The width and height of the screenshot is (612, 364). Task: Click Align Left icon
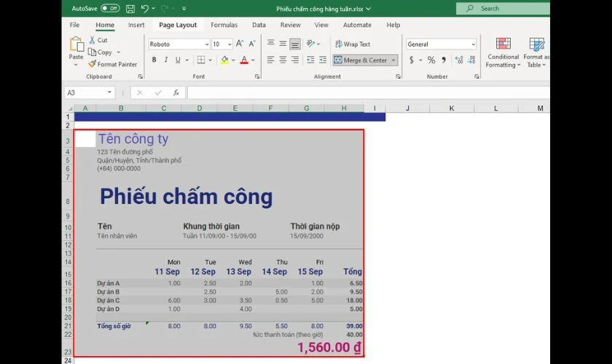[271, 60]
